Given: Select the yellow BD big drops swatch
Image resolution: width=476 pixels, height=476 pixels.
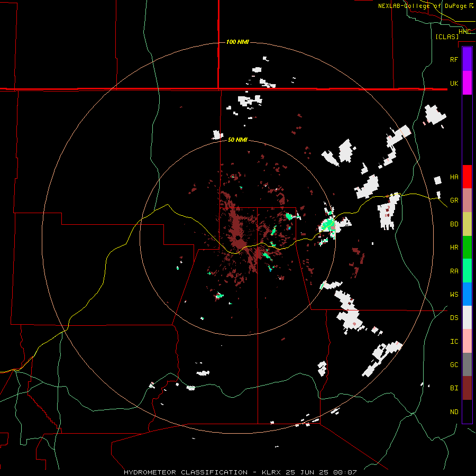Looking at the screenshot, I should [467, 224].
